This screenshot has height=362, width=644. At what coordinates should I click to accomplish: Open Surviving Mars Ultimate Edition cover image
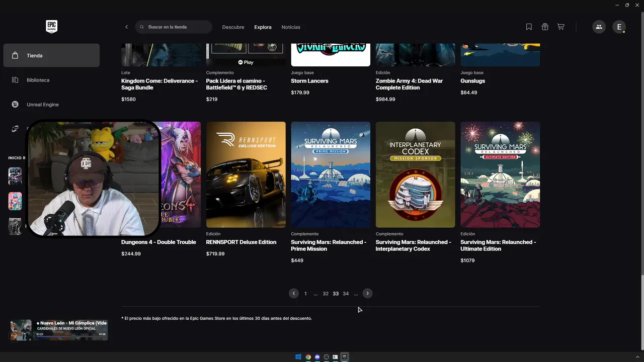pyautogui.click(x=500, y=174)
